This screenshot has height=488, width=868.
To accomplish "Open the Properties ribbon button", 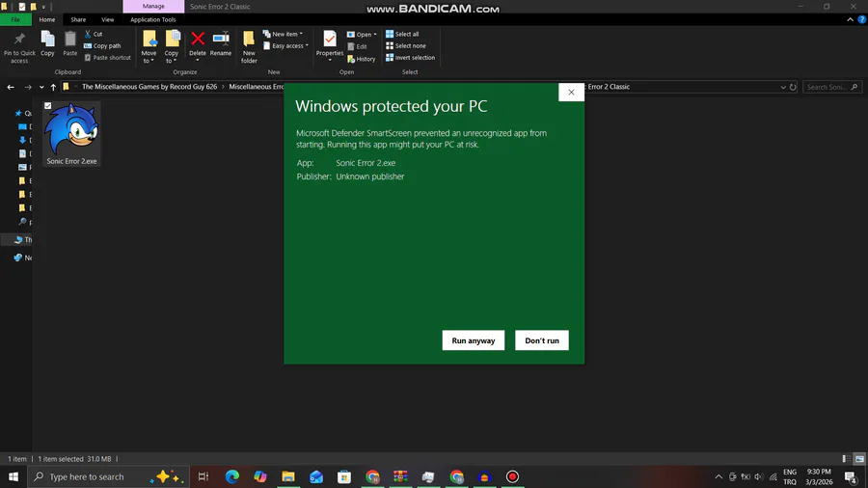I will 330,46.
